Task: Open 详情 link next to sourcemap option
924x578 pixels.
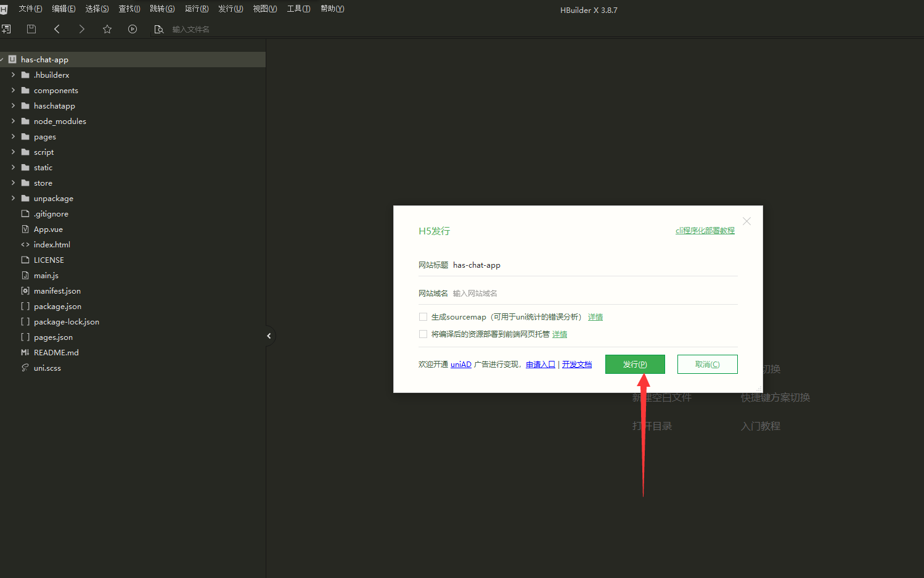Action: (x=595, y=317)
